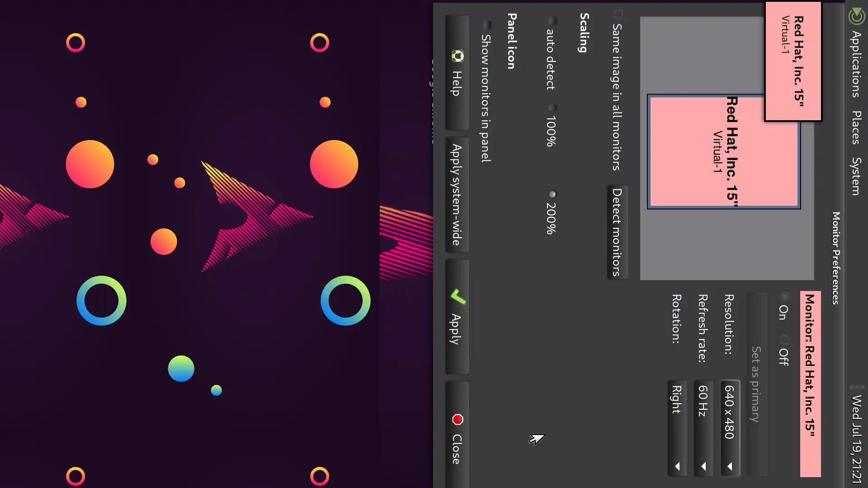Toggle Show monitors in panel checkbox

487,25
